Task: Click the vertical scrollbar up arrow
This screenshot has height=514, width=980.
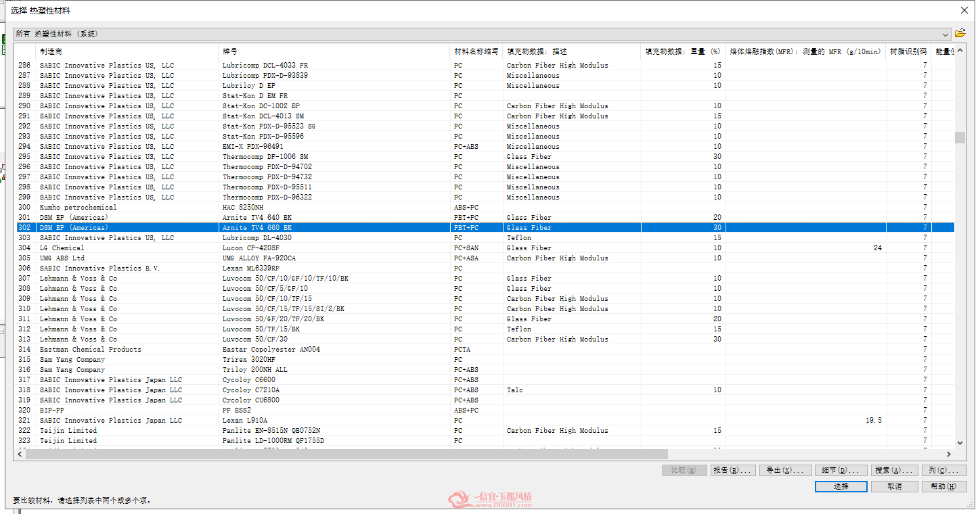Action: (x=960, y=49)
